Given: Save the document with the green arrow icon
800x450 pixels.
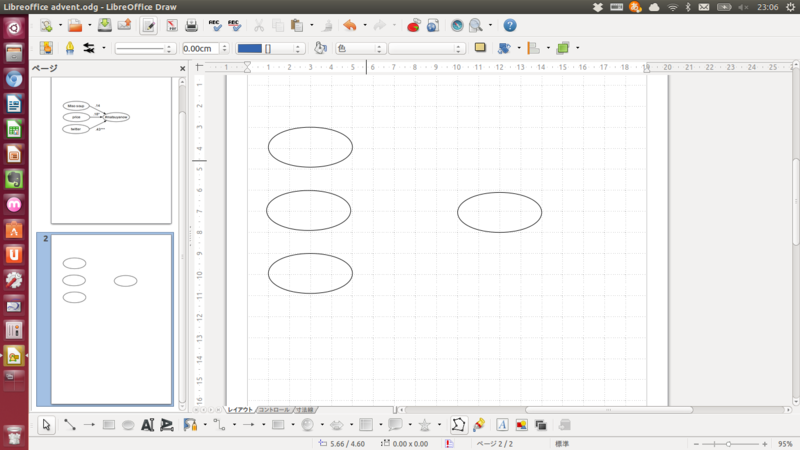Looking at the screenshot, I should click(x=105, y=25).
